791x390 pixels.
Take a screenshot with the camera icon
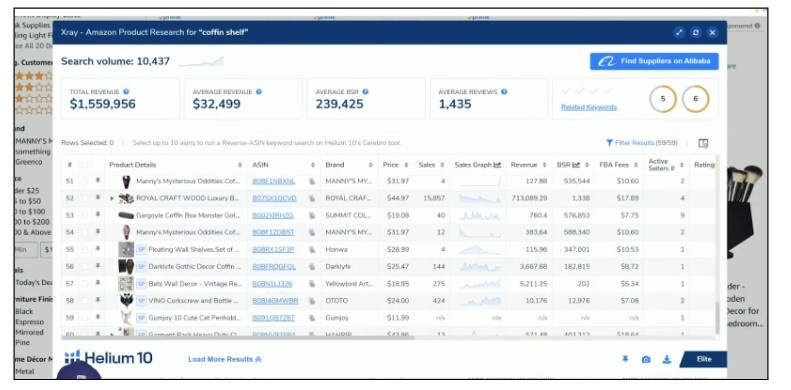646,359
